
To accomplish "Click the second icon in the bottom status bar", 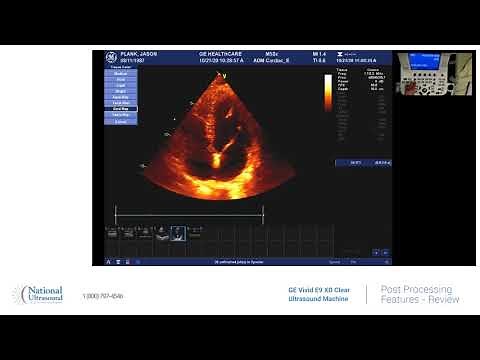I will click(x=118, y=262).
